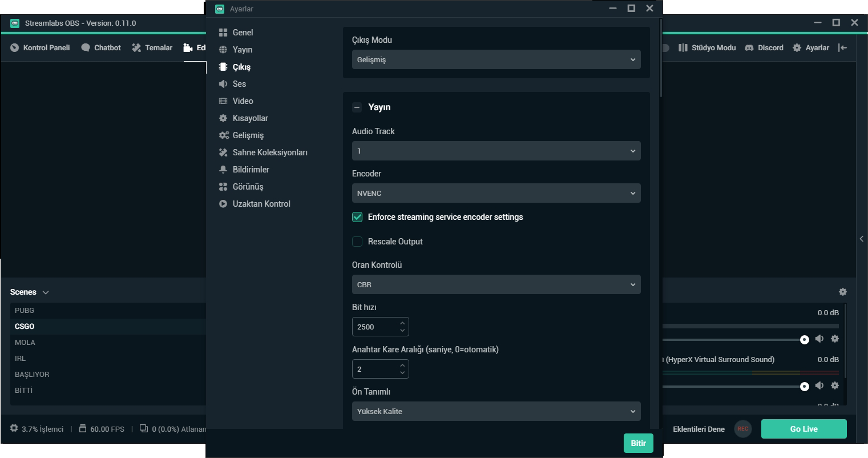This screenshot has width=868, height=458.
Task: Click Eklentileri Dene link
Action: tap(699, 429)
